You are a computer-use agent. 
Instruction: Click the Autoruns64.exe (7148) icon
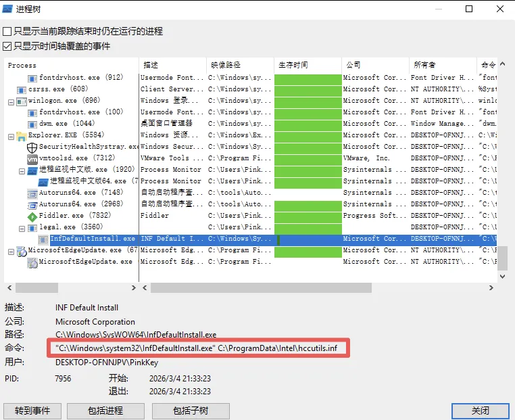32,193
